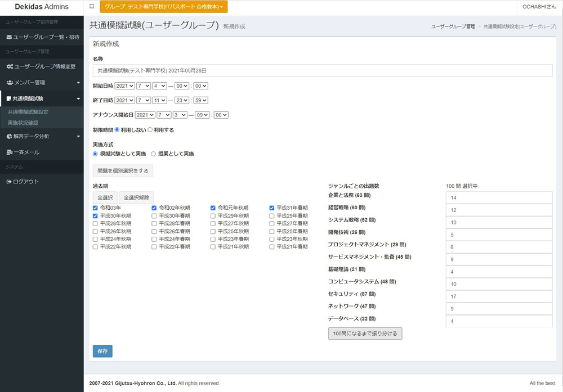Open the アナウンス開始日 day dropdown showing 3
563x392 pixels.
180,115
